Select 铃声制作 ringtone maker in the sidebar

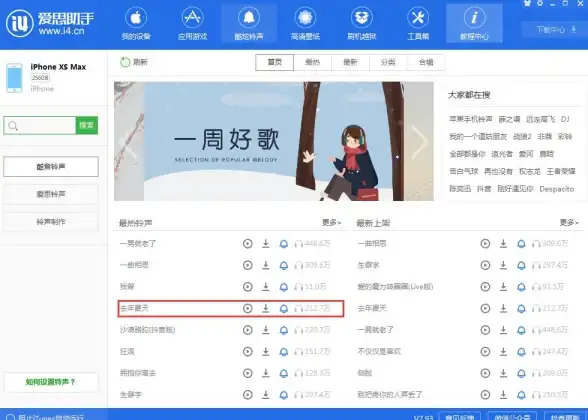click(51, 222)
